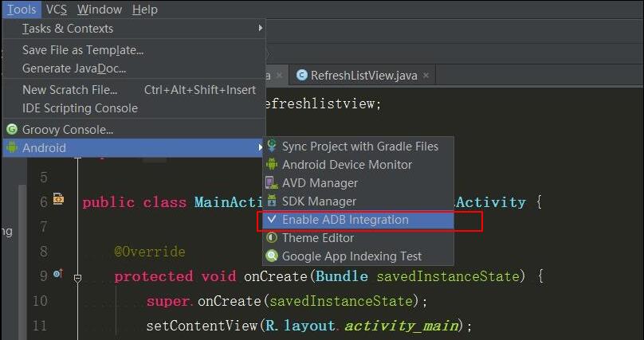Click the public keyword on line 6
This screenshot has height=340, width=644.
pyautogui.click(x=108, y=202)
